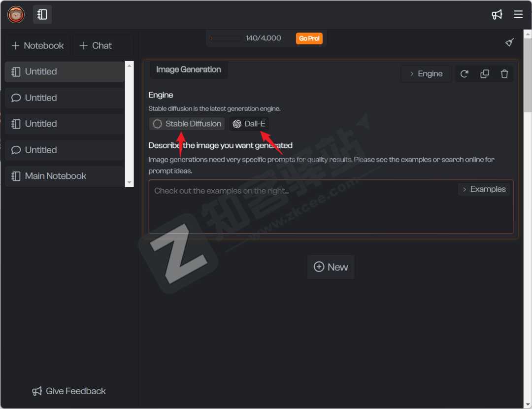Open the announcements megaphone icon
Viewport: 532px width, 409px height.
(497, 14)
